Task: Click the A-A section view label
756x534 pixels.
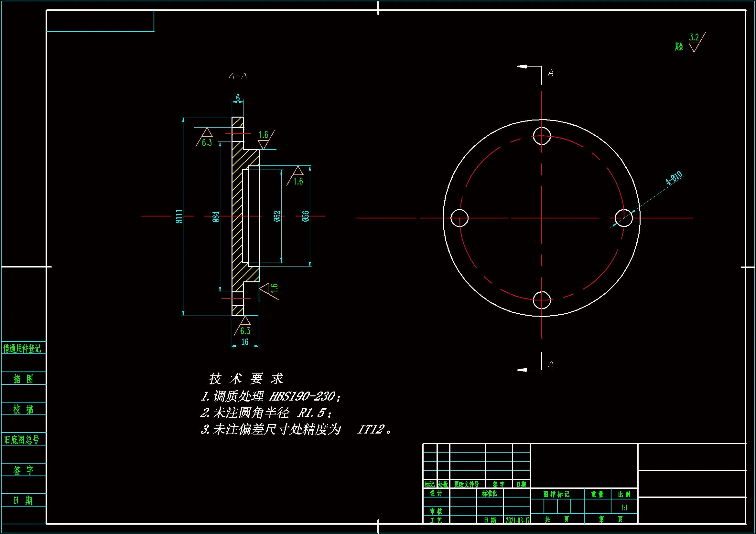Action: tap(237, 76)
